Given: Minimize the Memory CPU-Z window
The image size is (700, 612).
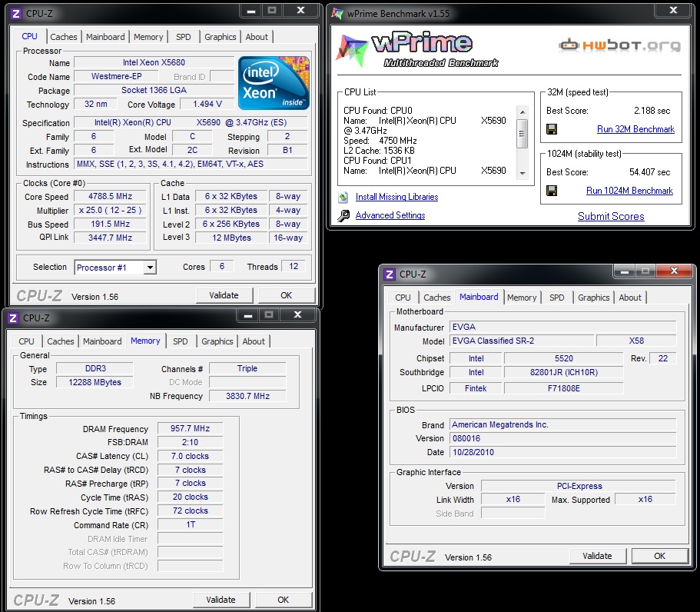Looking at the screenshot, I should (248, 315).
